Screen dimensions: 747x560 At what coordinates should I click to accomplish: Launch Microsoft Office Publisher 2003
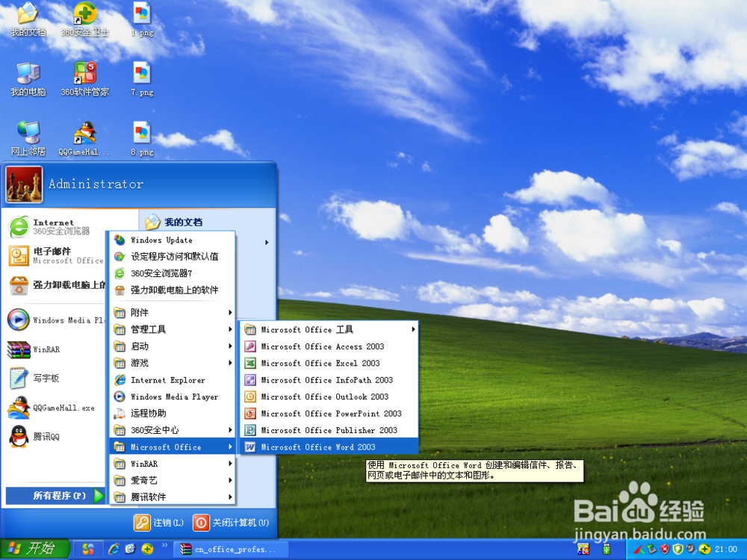click(x=329, y=430)
